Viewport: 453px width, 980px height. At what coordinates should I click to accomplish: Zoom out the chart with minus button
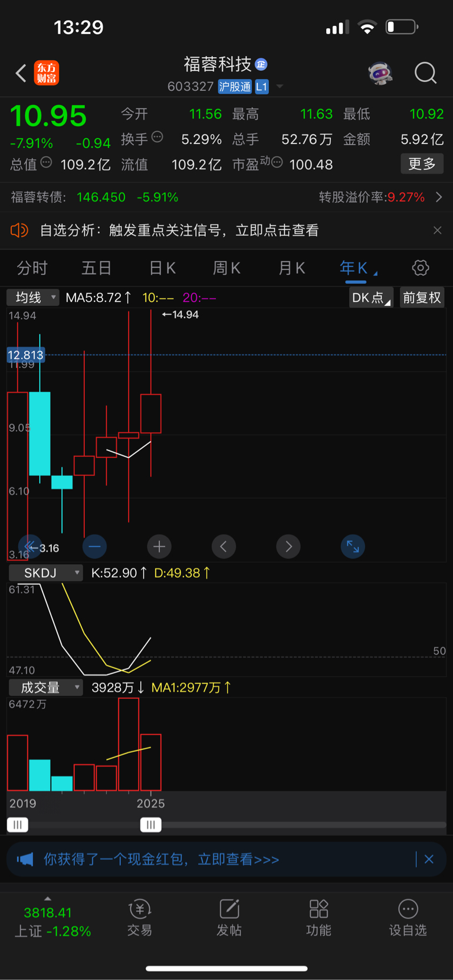click(94, 547)
